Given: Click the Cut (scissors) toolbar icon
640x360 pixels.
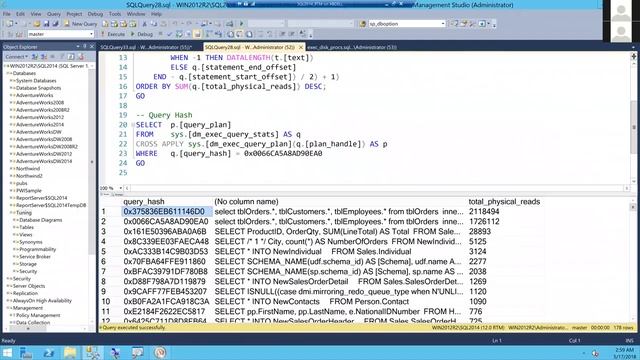Looking at the screenshot, I should click(x=144, y=24).
